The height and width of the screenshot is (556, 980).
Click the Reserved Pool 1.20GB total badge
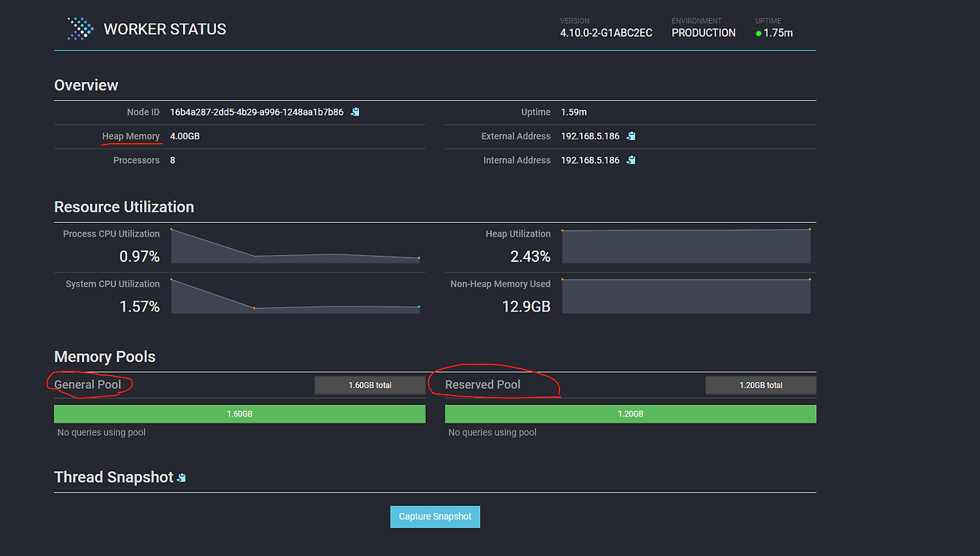760,385
